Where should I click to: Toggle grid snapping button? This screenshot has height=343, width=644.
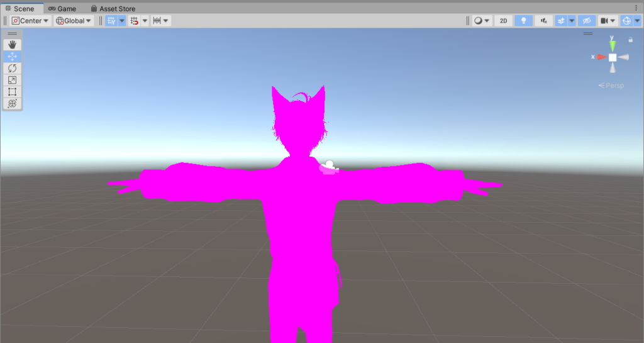tap(134, 21)
